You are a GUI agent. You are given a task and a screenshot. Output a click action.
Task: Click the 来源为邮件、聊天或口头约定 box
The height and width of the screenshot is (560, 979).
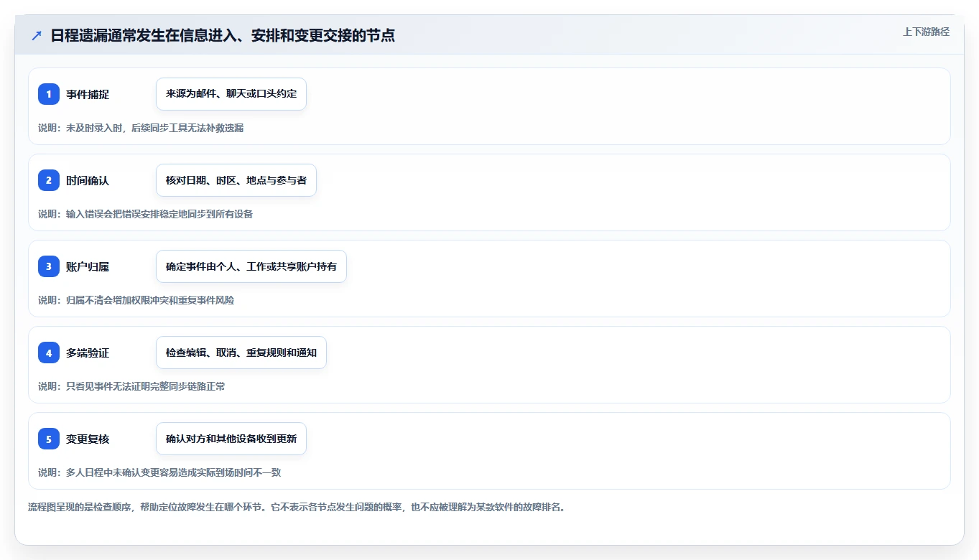pyautogui.click(x=231, y=94)
